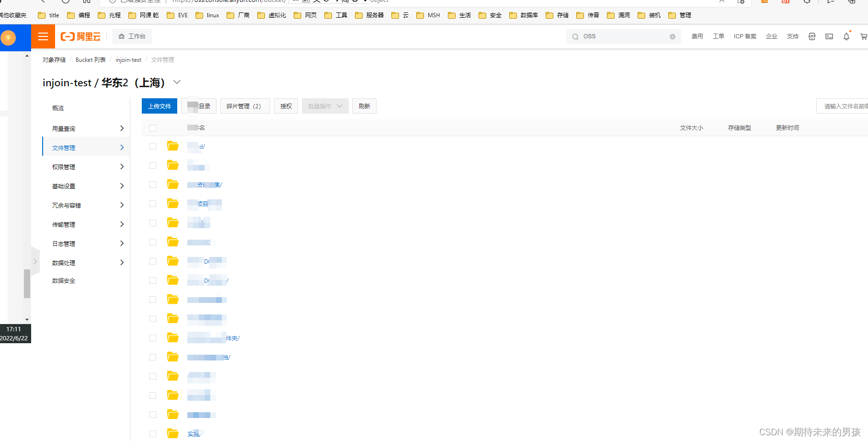The image size is (868, 441).
Task: Tick the checkbox of the 项目 folder
Action: click(x=153, y=204)
